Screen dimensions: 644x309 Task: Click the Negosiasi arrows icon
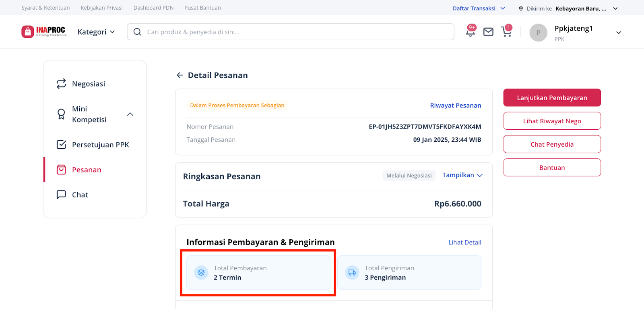(x=61, y=84)
